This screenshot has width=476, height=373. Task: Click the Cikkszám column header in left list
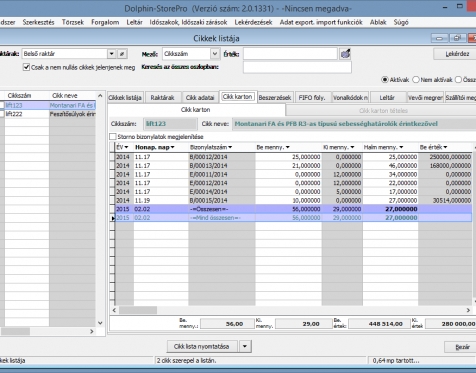point(27,96)
